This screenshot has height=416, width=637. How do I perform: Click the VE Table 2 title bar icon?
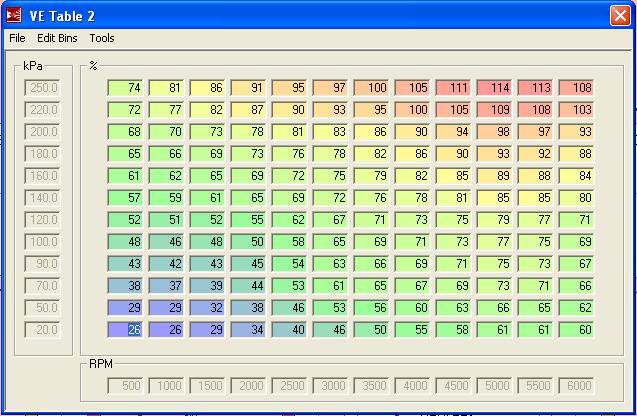[14, 15]
